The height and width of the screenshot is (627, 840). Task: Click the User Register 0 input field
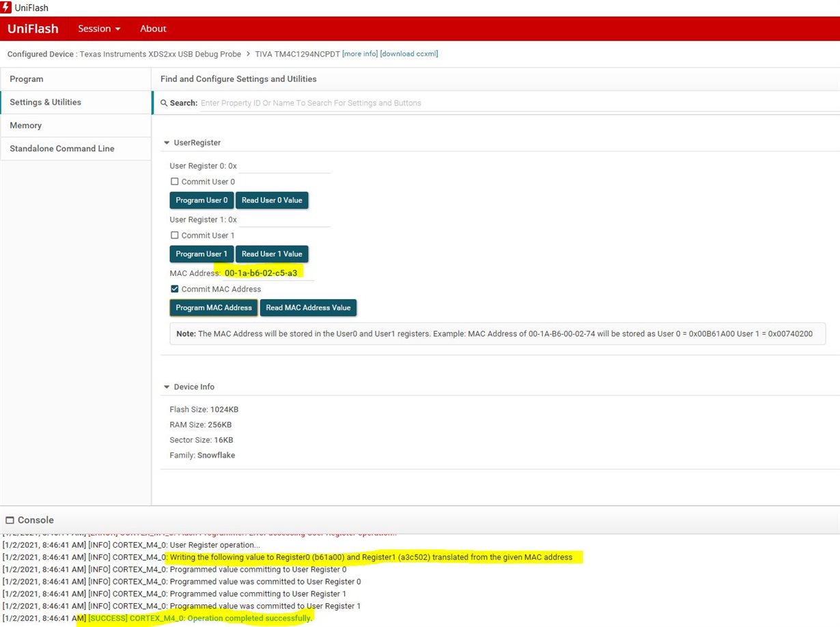point(284,166)
